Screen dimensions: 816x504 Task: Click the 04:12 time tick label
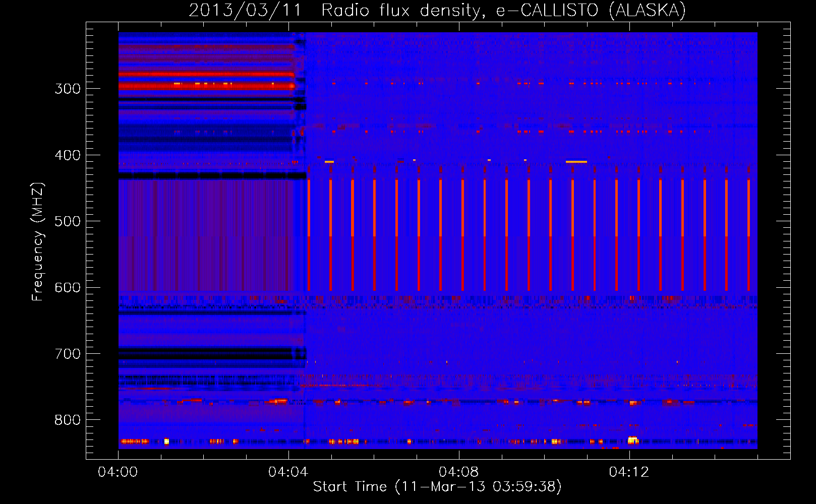tap(629, 472)
